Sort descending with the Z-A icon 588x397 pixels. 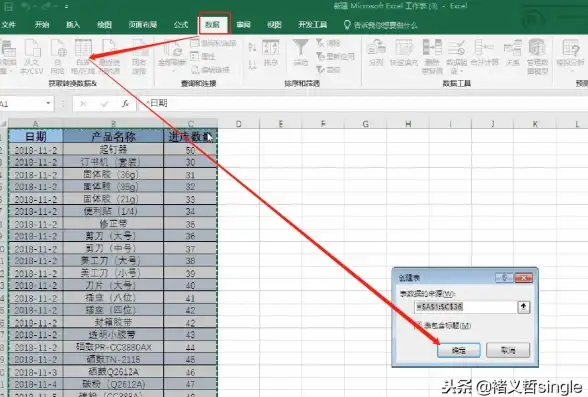[x=252, y=64]
